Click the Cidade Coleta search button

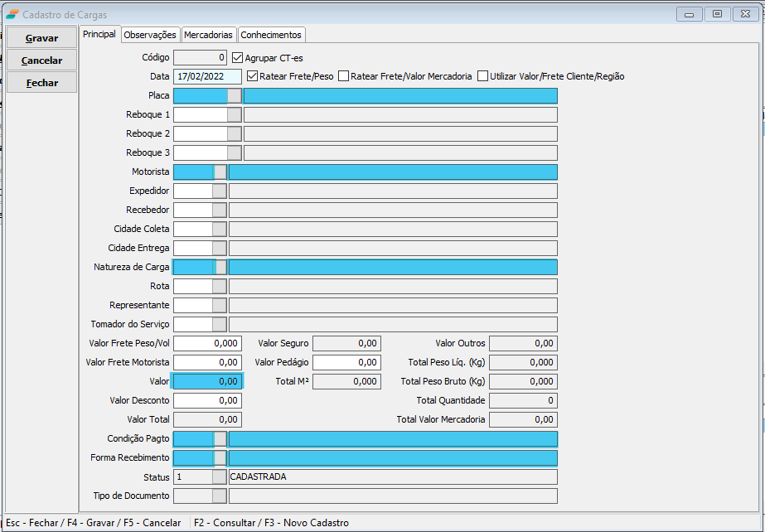click(220, 230)
